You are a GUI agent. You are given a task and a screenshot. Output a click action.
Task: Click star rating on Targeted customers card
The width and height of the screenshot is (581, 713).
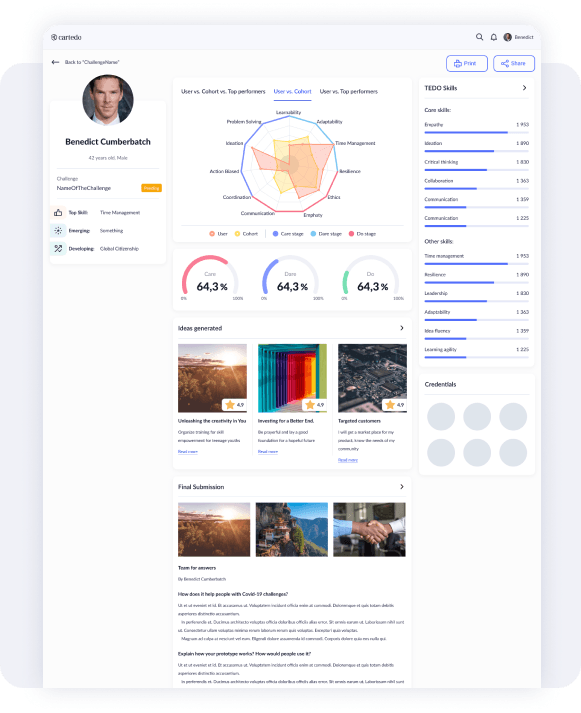click(395, 405)
